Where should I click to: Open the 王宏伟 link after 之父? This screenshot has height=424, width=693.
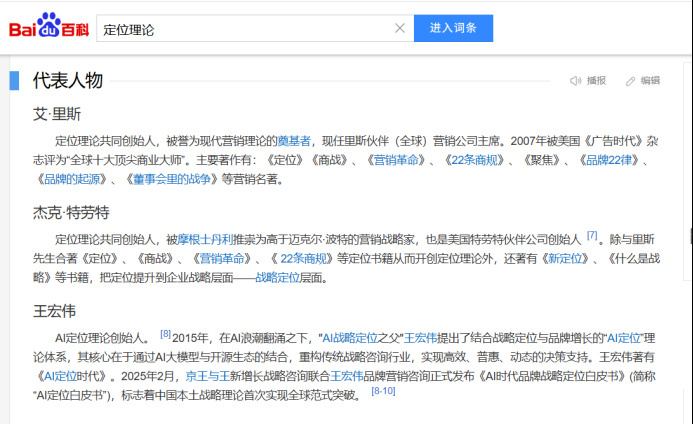(420, 338)
